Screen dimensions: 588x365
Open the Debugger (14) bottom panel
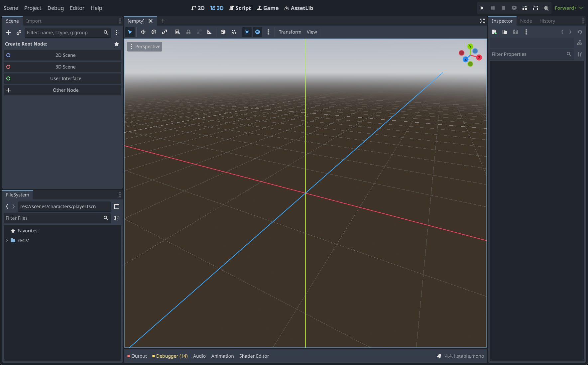coord(170,356)
